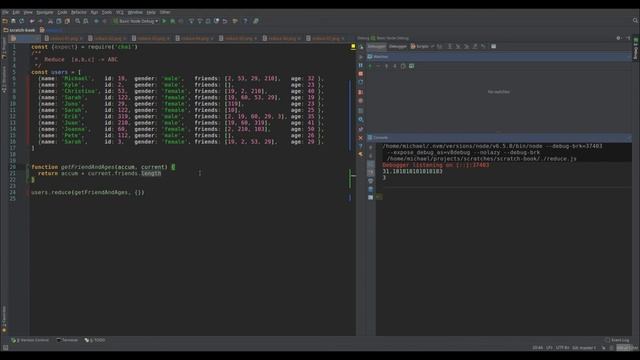Click the green Add Watch plus icon
This screenshot has height=360, width=640.
tap(370, 66)
